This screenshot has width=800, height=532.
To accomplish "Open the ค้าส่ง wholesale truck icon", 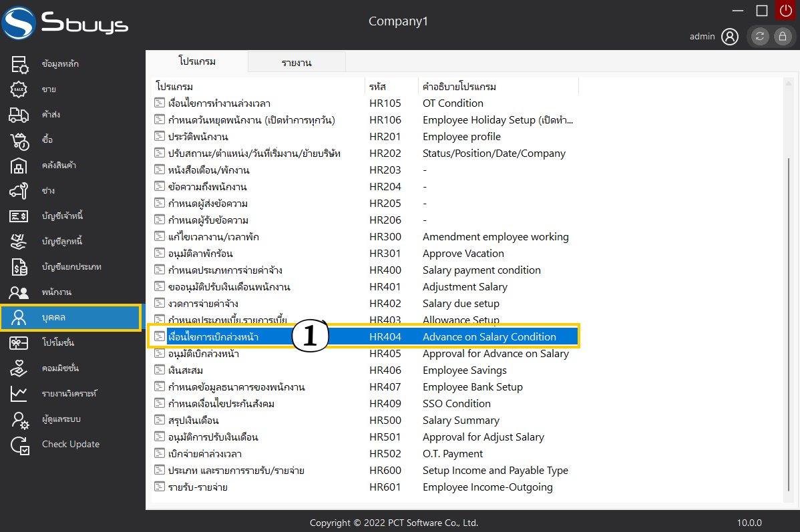I will pyautogui.click(x=19, y=115).
